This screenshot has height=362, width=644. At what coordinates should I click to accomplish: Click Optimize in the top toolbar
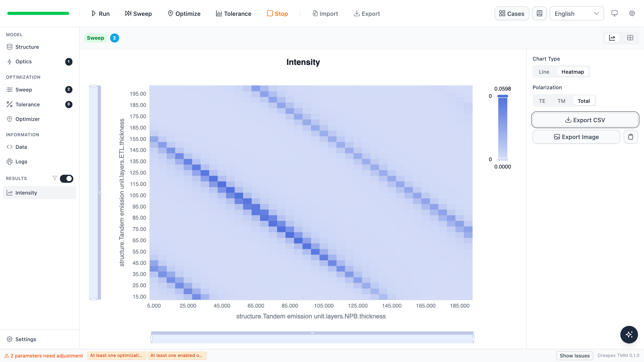click(x=184, y=14)
